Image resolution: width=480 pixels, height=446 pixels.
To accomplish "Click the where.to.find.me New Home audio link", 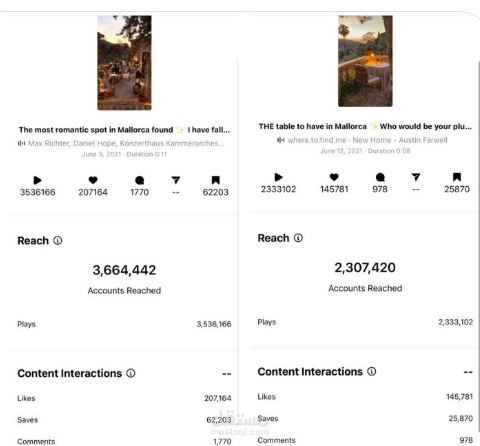I will tap(367, 140).
